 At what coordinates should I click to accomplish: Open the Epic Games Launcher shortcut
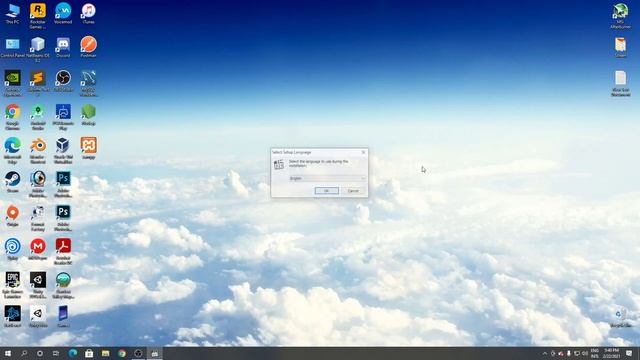13,286
